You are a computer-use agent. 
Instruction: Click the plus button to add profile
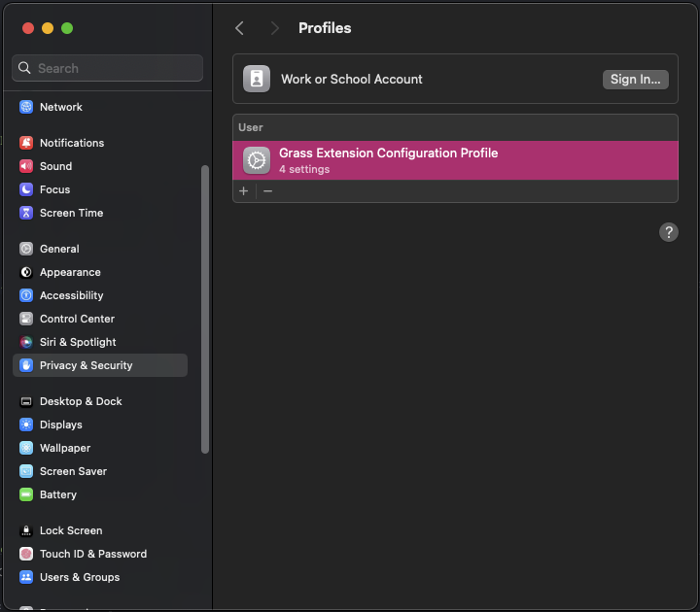[244, 191]
